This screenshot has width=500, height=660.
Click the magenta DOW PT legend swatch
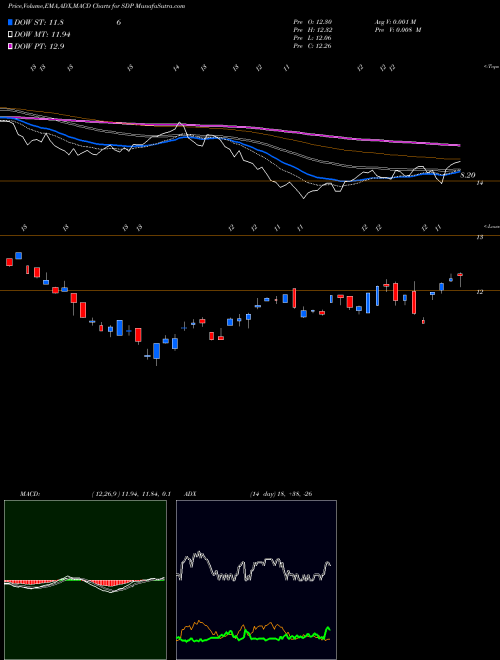(10, 46)
